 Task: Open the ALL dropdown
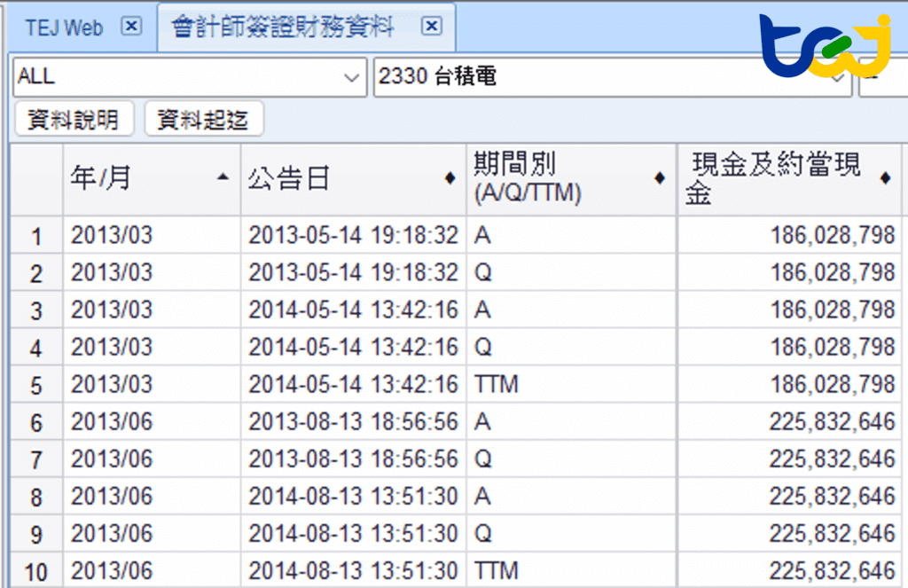(351, 77)
